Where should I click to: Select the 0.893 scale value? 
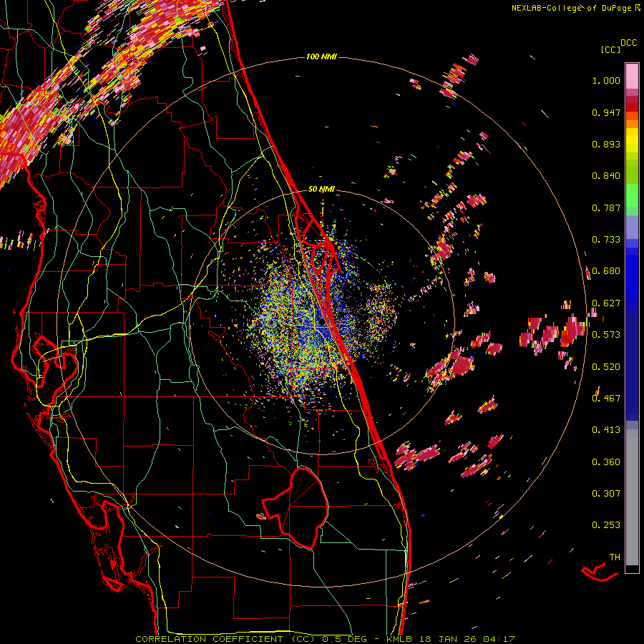click(x=606, y=144)
